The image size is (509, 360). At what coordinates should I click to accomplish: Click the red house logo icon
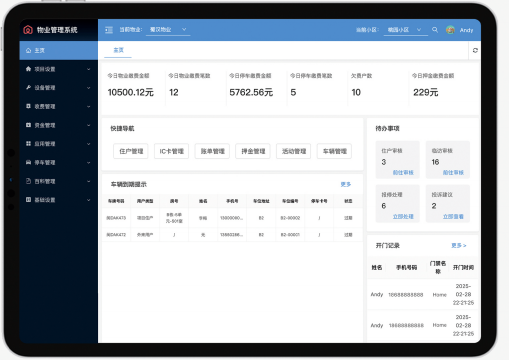click(28, 30)
